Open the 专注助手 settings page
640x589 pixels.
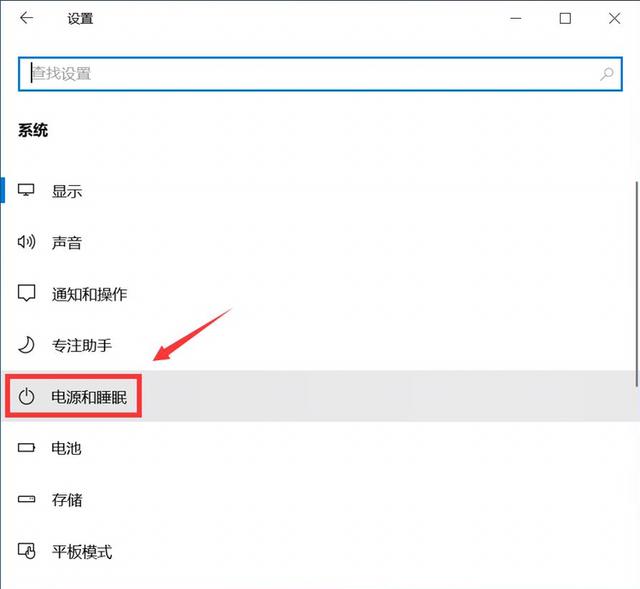click(x=320, y=345)
